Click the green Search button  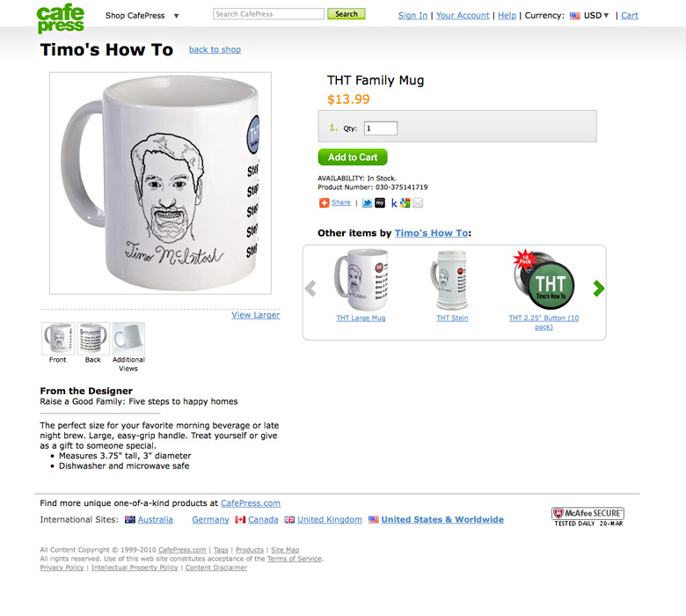346,14
